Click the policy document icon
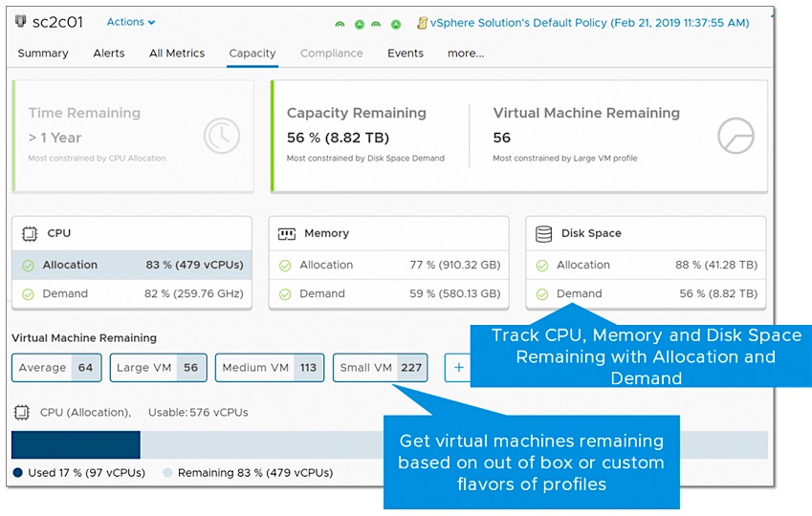Screen dimensions: 812x516 [422, 23]
